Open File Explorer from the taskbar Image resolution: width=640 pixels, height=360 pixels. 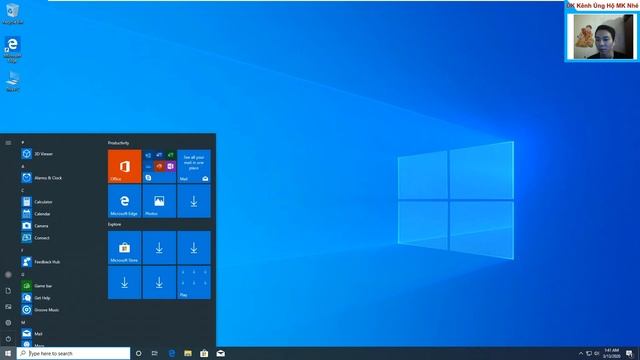188,353
